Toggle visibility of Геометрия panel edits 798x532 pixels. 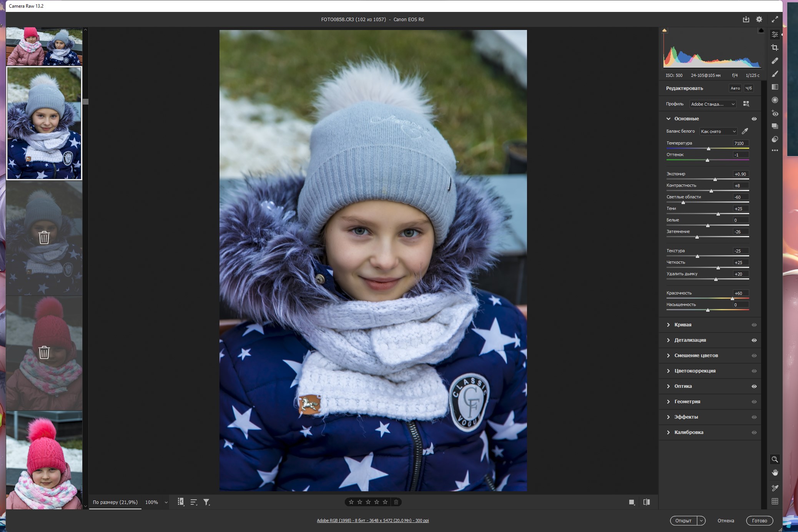coord(754,402)
